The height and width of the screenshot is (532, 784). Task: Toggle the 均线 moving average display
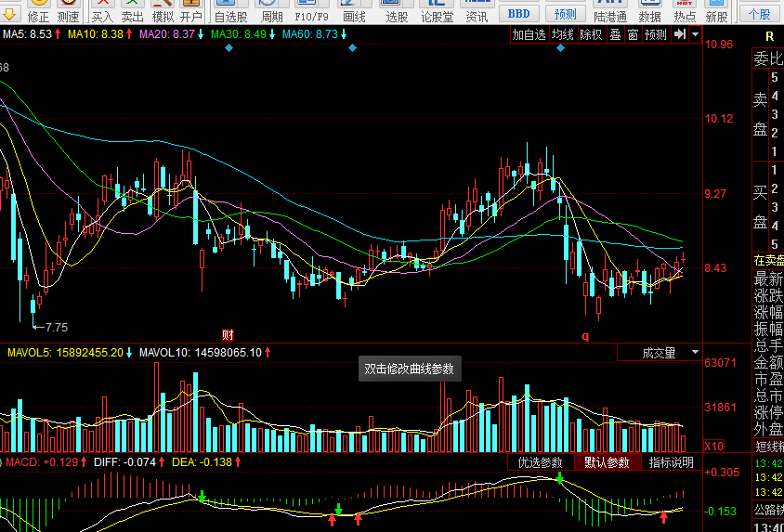563,34
